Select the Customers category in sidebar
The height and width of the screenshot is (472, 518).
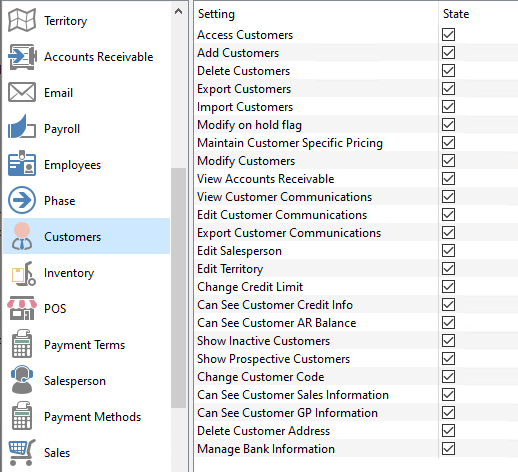tap(86, 236)
